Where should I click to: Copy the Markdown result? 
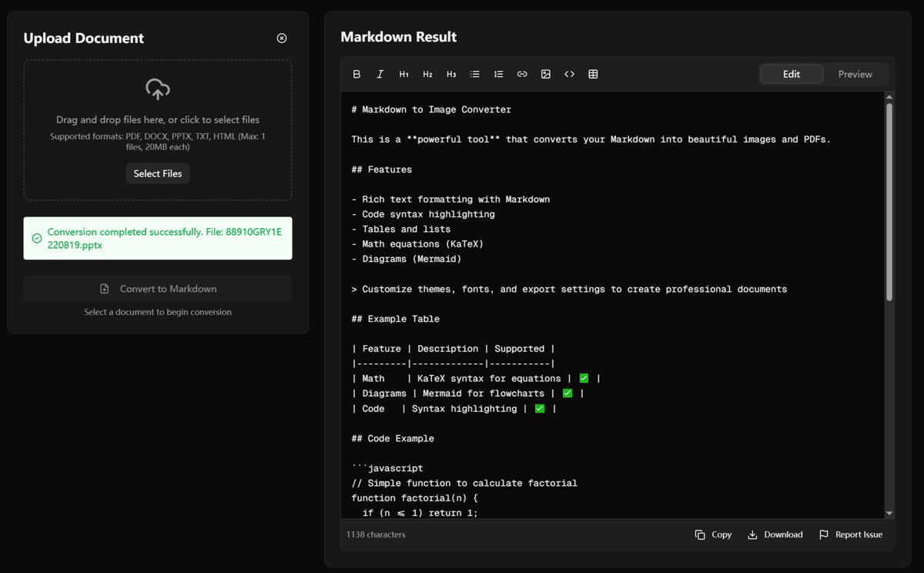pyautogui.click(x=712, y=534)
